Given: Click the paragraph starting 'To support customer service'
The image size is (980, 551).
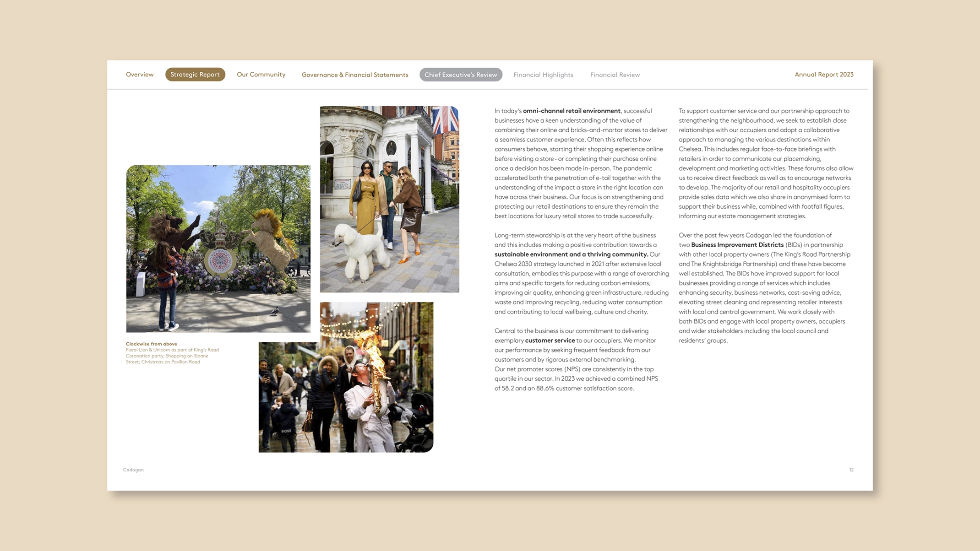Looking at the screenshot, I should 766,163.
